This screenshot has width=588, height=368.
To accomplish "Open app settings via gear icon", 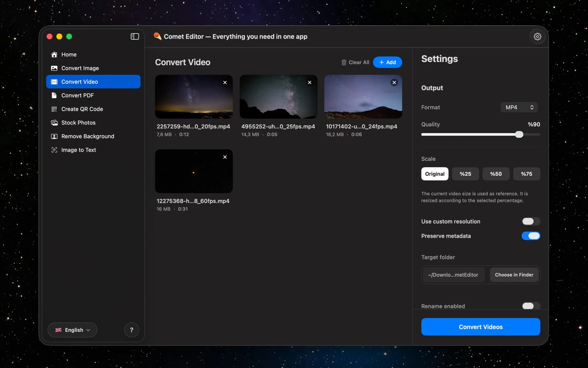I will pos(537,36).
